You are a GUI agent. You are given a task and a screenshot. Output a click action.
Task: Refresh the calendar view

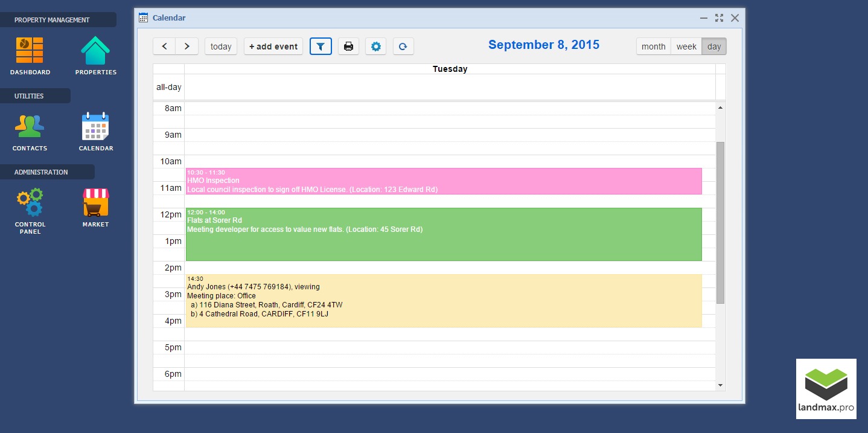coord(403,47)
